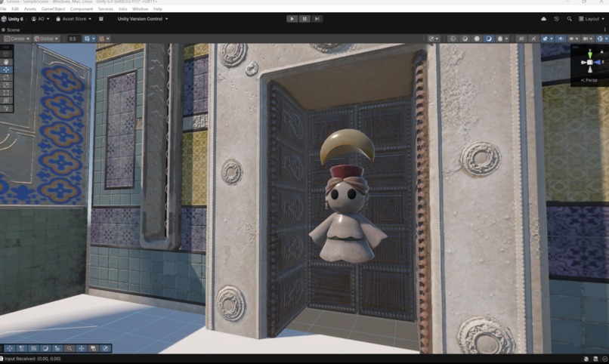Screen dimensions: 609x364
Task: Click the bottom overlay moon icon
Action: (x=45, y=348)
